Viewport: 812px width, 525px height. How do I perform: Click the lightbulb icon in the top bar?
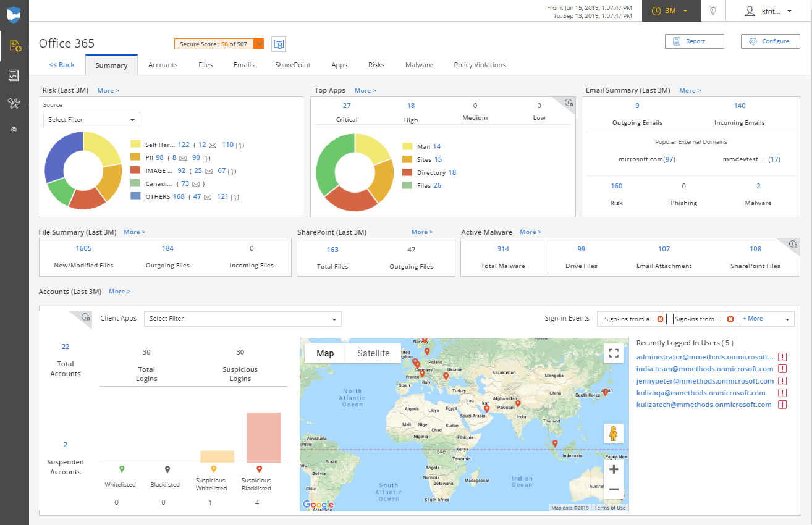click(x=713, y=10)
